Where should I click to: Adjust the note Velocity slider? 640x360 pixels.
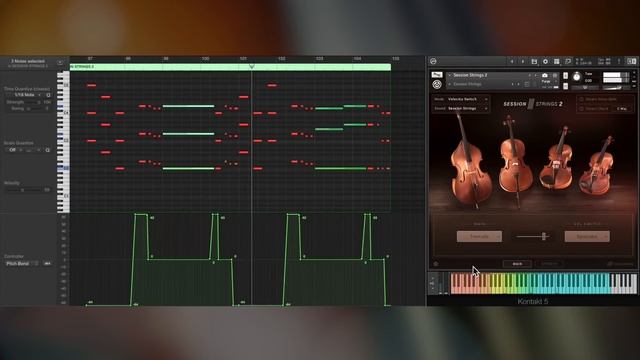[x=25, y=190]
